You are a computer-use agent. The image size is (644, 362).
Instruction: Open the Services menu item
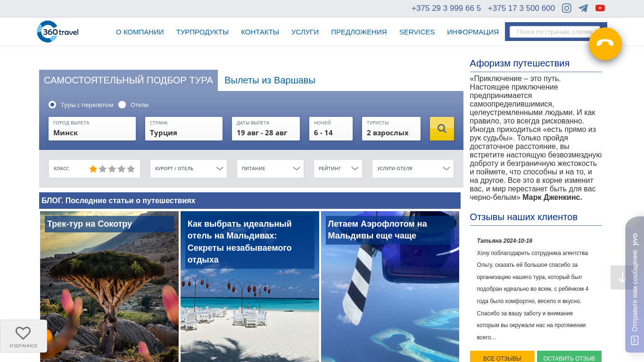pyautogui.click(x=417, y=32)
